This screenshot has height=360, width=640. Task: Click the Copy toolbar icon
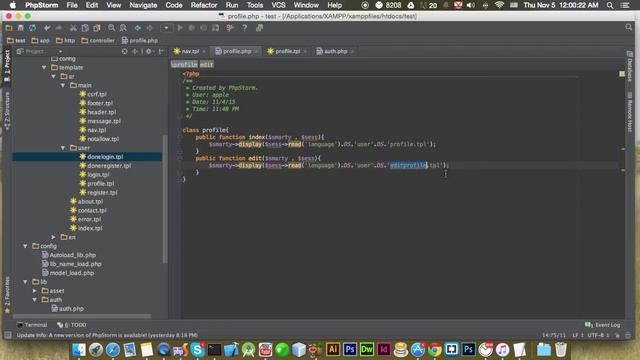tap(85, 28)
